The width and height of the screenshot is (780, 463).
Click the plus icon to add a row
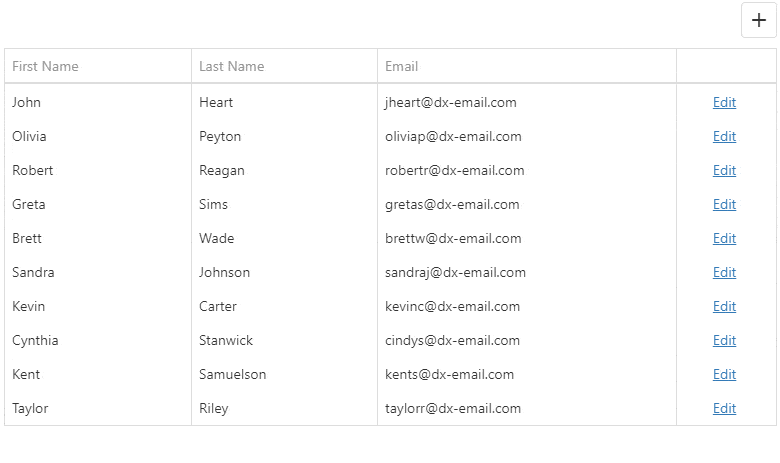[759, 21]
